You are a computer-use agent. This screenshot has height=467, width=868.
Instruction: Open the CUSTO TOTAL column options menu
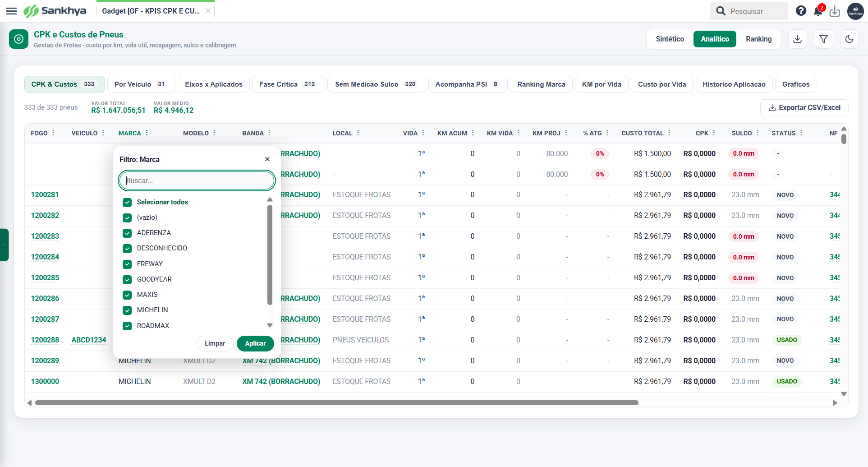[x=669, y=133]
